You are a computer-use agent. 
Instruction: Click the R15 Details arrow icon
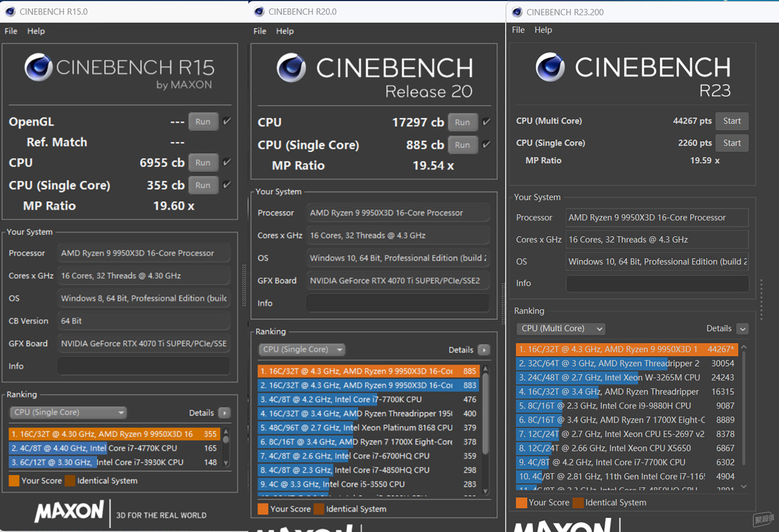pyautogui.click(x=225, y=413)
